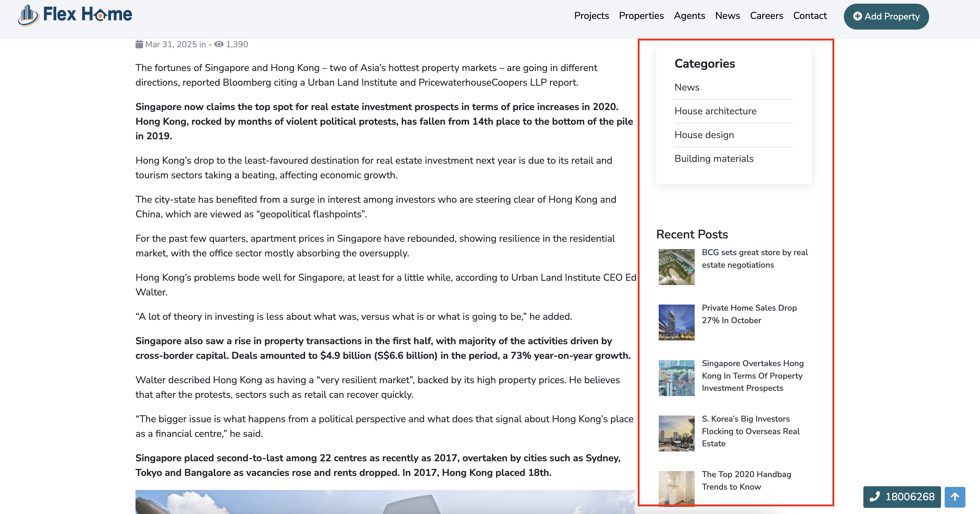Choose the House design category
980x514 pixels.
tap(704, 135)
